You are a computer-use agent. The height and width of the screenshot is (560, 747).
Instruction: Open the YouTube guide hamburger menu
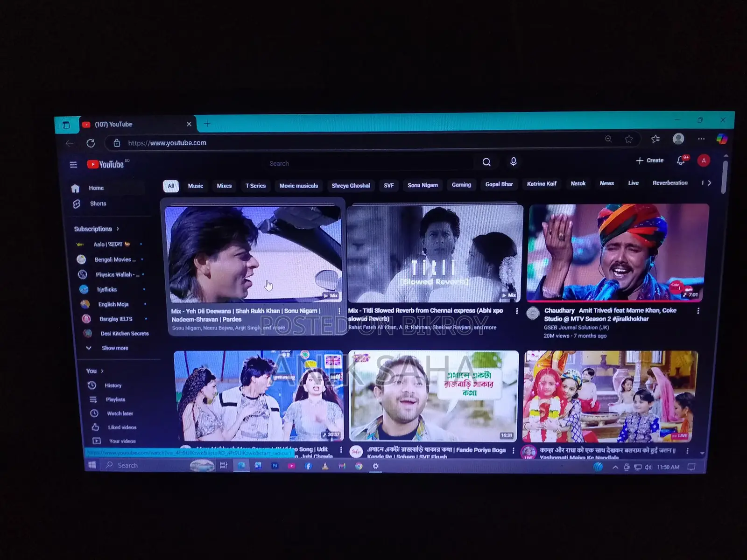click(73, 164)
